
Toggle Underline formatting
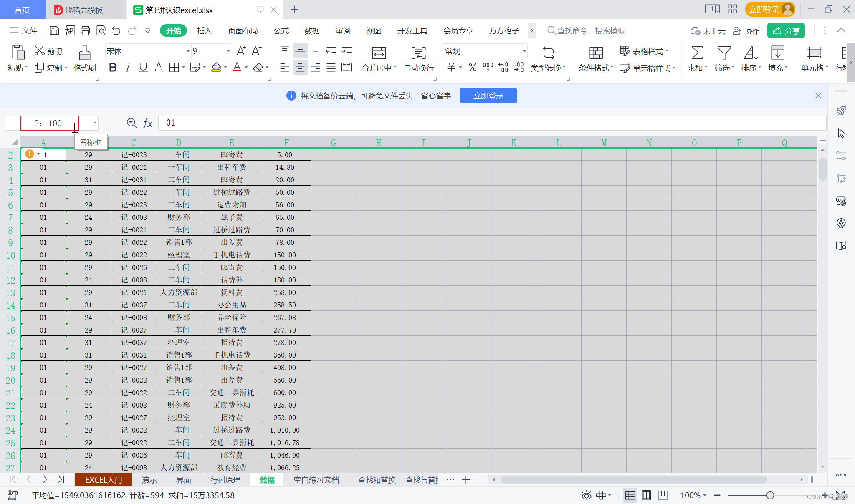(x=143, y=67)
